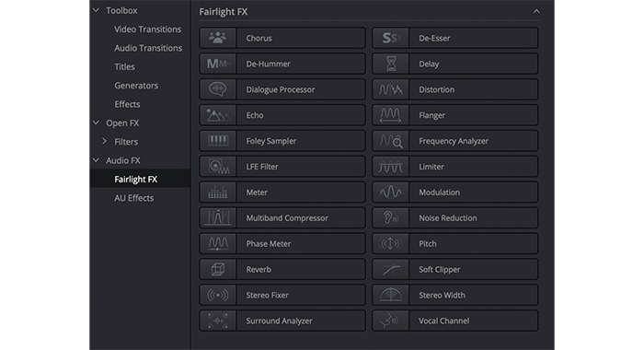Choose the Multiband Compressor effect

(x=282, y=218)
